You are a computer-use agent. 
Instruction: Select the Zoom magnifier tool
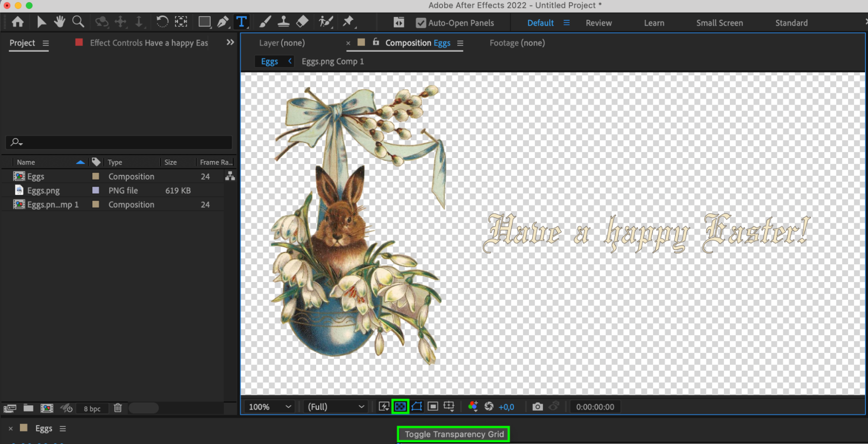tap(78, 22)
